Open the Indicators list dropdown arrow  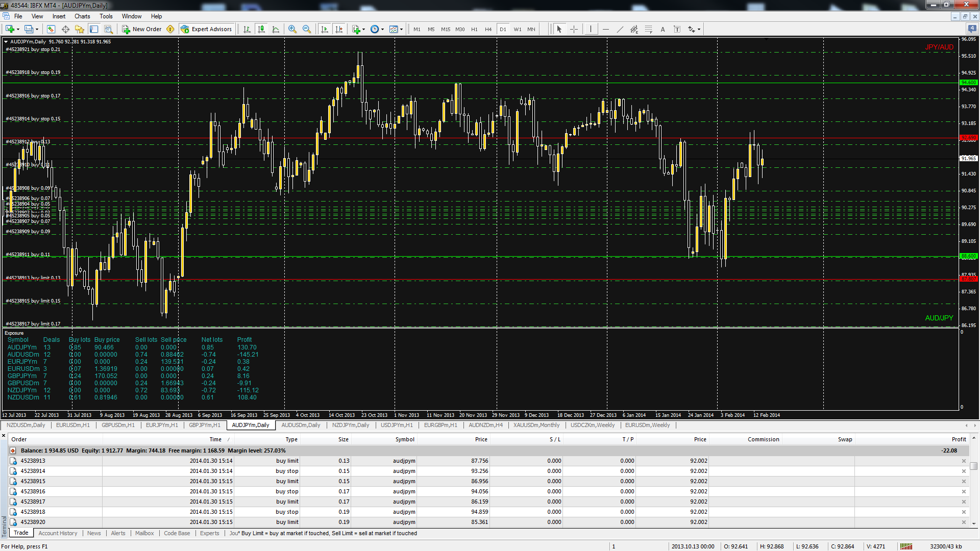363,30
